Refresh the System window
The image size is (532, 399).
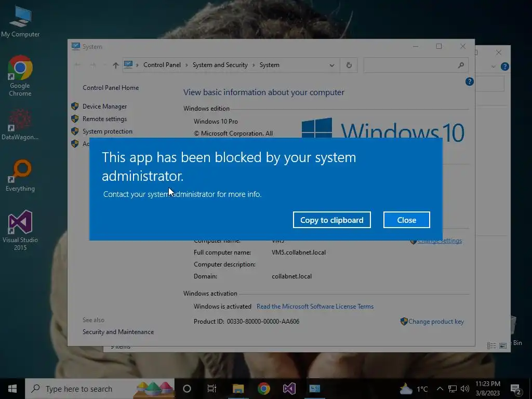click(x=349, y=65)
